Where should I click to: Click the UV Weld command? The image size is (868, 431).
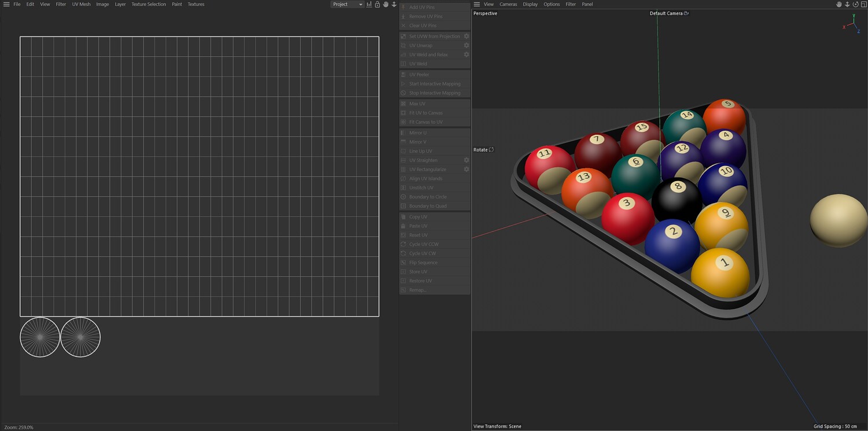click(435, 64)
